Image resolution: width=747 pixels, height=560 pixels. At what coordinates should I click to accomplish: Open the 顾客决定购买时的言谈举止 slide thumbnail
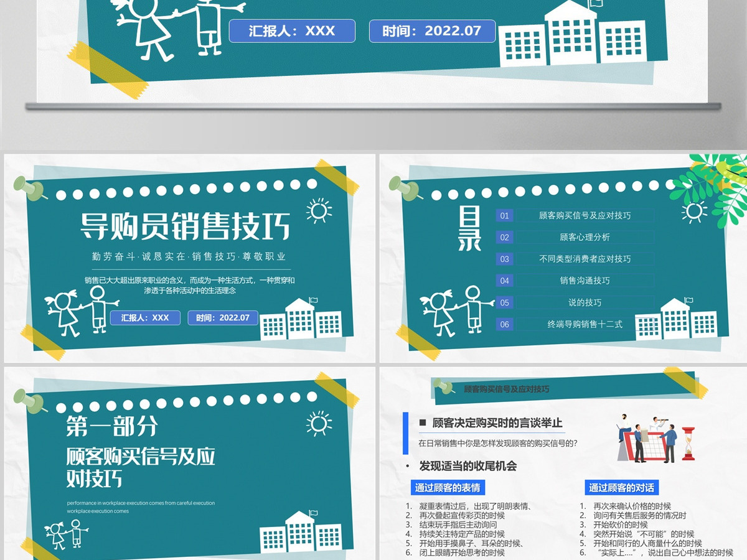pos(563,463)
